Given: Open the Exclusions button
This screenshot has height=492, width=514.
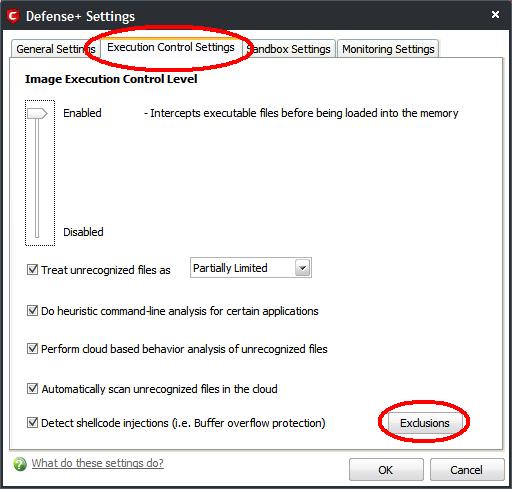Looking at the screenshot, I should pos(425,423).
